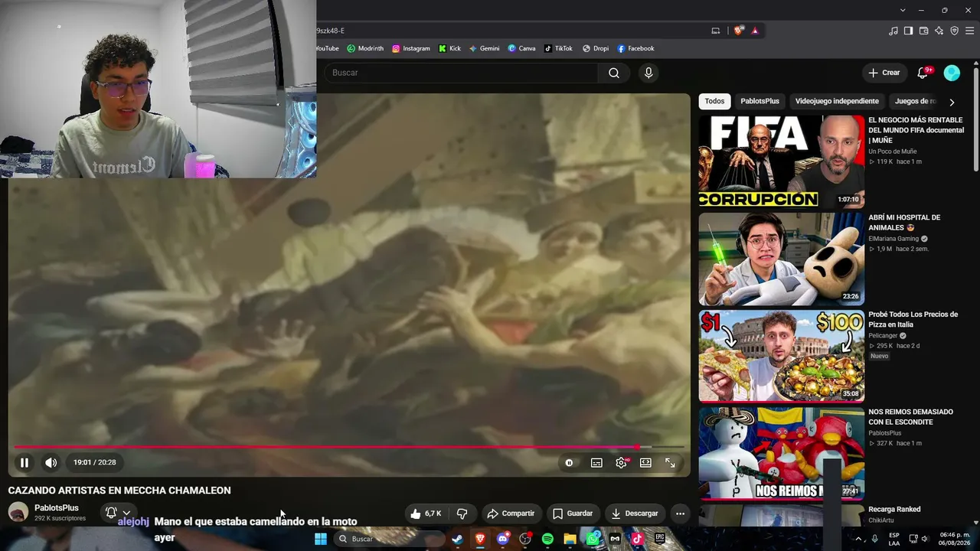The image size is (980, 551).
Task: Save video with Guardar button
Action: point(572,514)
